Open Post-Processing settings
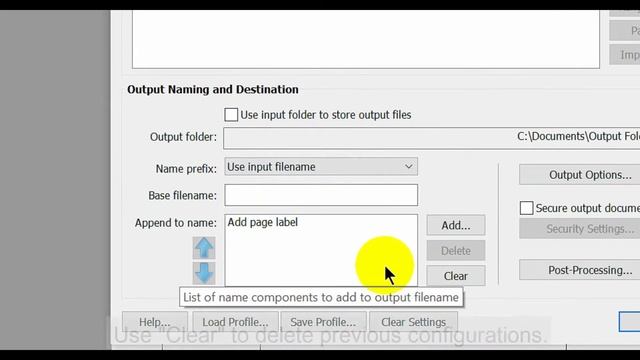The image size is (640, 360). coord(580,270)
